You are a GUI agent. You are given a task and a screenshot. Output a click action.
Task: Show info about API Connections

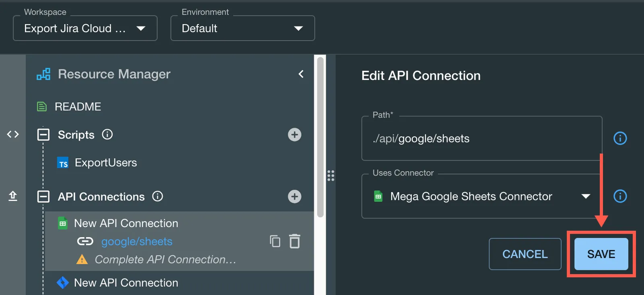coord(158,196)
